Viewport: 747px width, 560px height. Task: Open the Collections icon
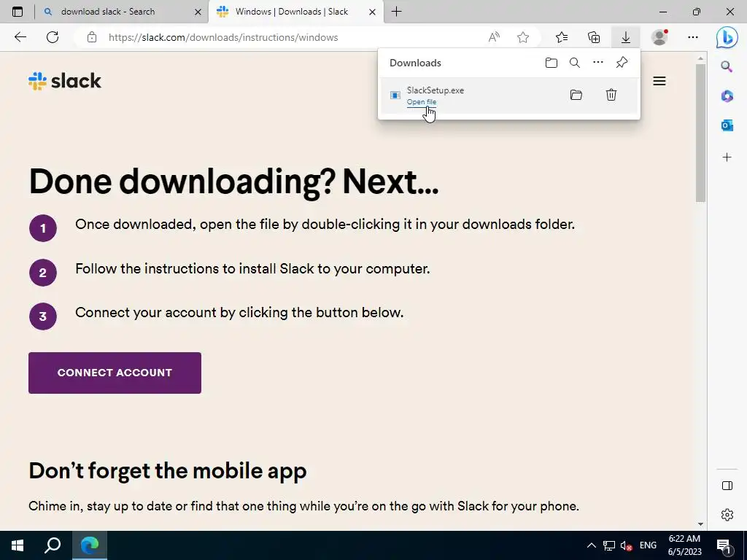[x=594, y=37]
